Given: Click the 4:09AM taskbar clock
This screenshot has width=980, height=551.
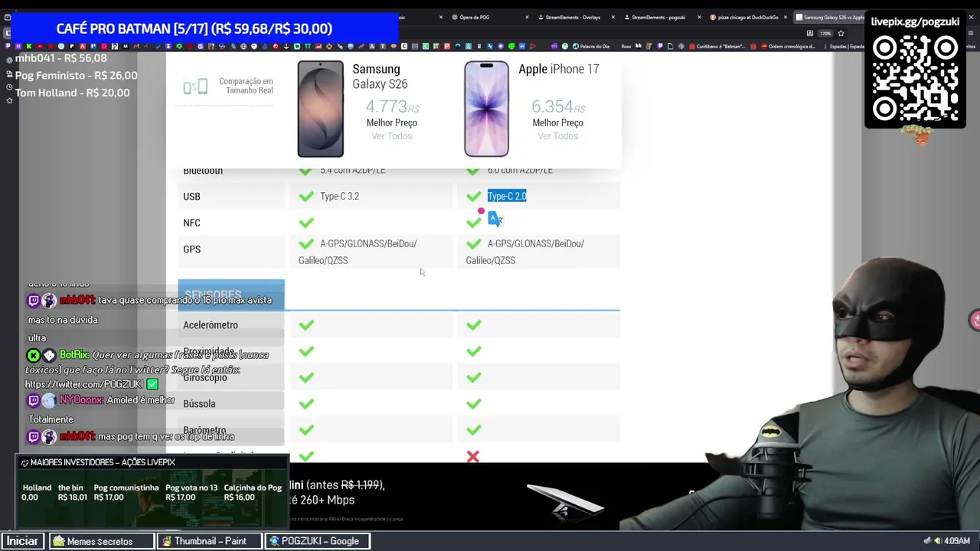Looking at the screenshot, I should coord(957,541).
